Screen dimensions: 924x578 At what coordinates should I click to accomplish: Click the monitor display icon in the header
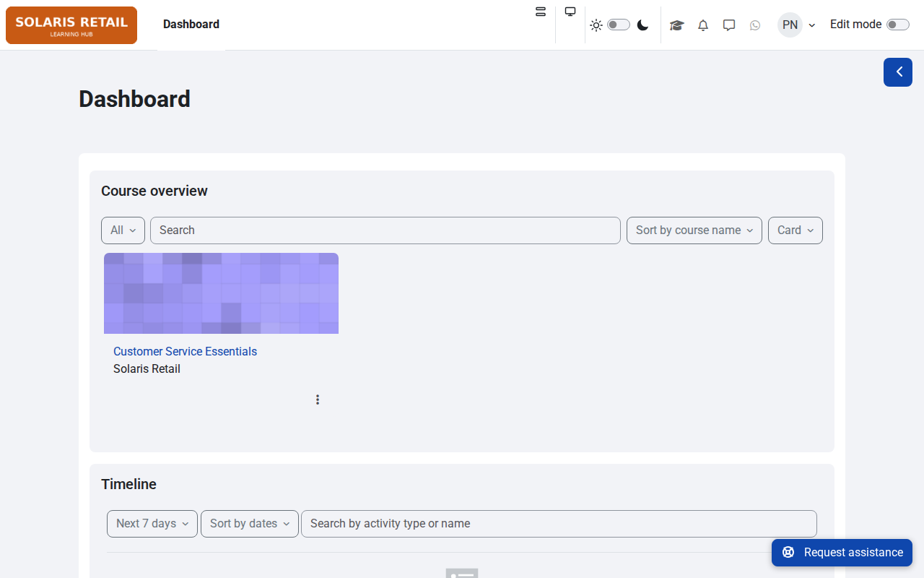(570, 12)
